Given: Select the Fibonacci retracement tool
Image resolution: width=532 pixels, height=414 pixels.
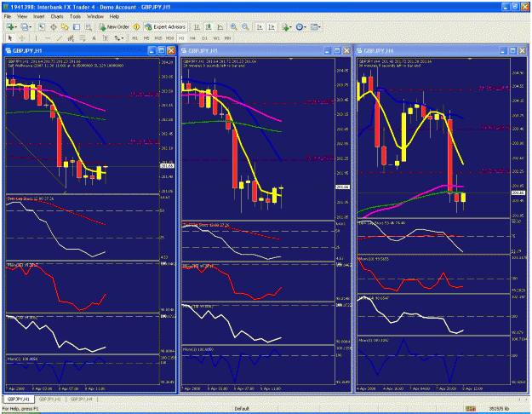Looking at the screenshot, I should click(x=83, y=38).
